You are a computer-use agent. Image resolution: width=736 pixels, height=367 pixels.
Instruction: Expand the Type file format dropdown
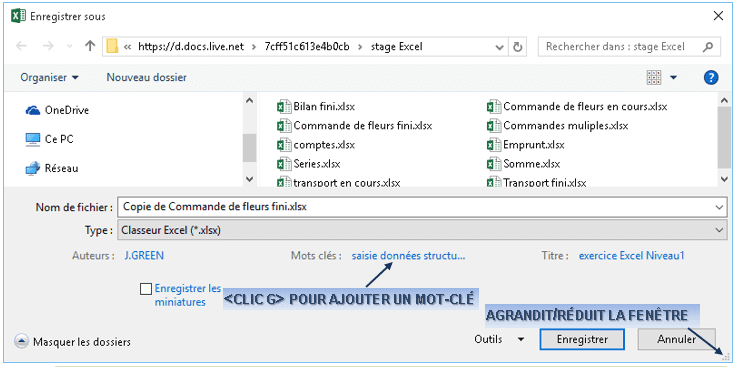[x=719, y=230]
